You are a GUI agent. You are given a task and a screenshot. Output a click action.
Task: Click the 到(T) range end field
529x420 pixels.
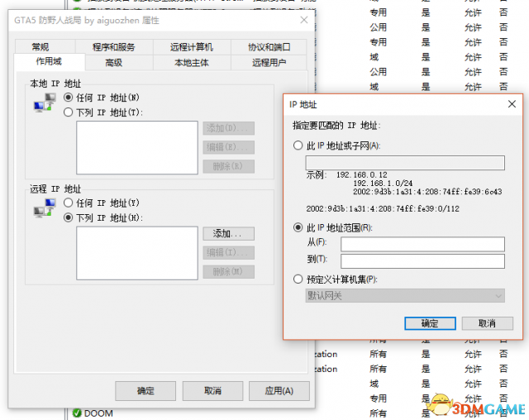coord(422,261)
